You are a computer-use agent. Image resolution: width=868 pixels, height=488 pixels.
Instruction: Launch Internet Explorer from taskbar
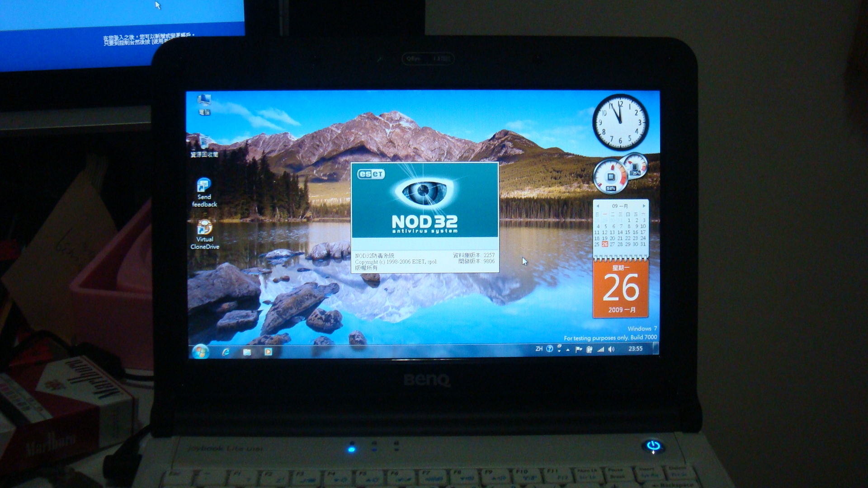click(225, 352)
